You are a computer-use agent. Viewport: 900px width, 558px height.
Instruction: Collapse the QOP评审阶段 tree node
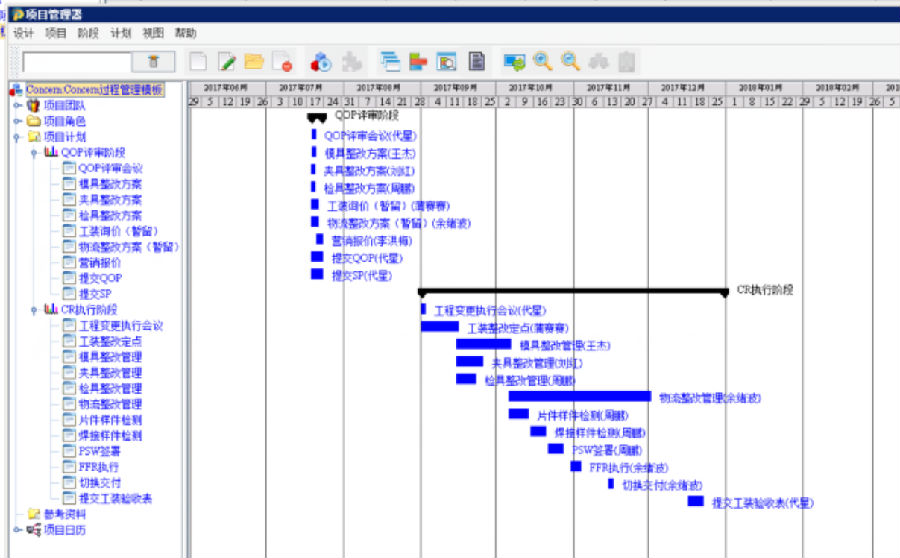click(34, 153)
